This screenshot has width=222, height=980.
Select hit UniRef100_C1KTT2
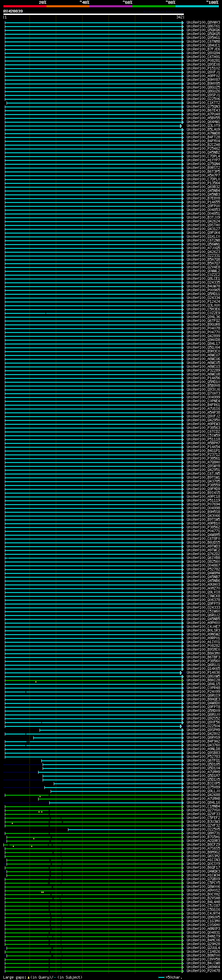coord(203,103)
